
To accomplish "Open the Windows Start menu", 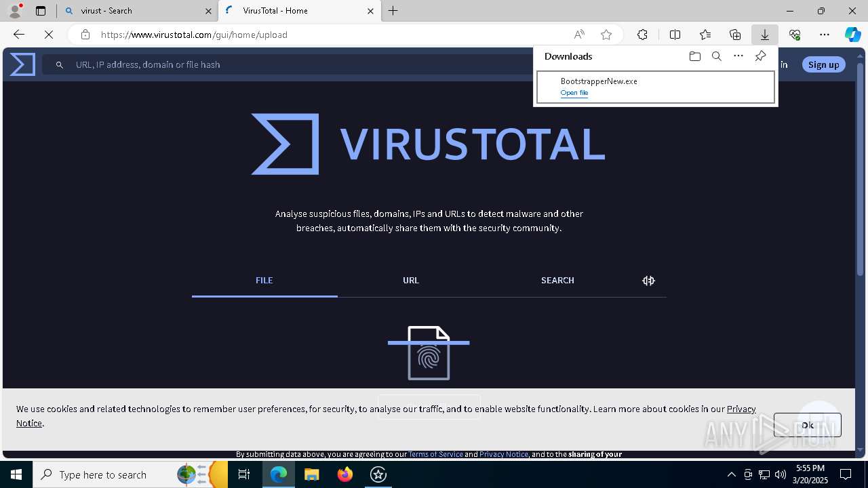I will pos(16,474).
